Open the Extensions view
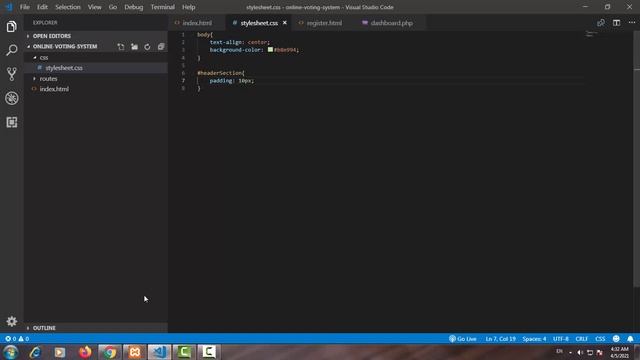 coord(11,122)
